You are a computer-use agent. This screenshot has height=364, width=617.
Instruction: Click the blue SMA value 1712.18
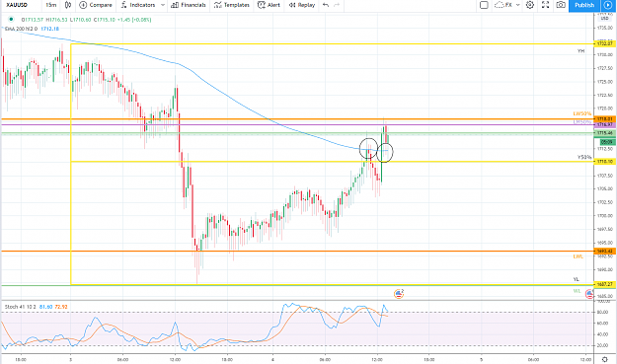point(49,29)
